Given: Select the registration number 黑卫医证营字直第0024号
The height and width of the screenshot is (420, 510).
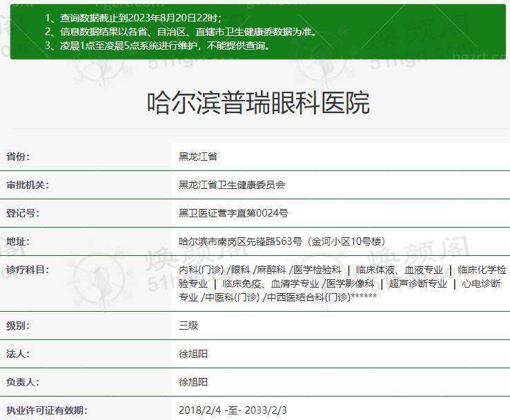Looking at the screenshot, I should coord(233,213).
